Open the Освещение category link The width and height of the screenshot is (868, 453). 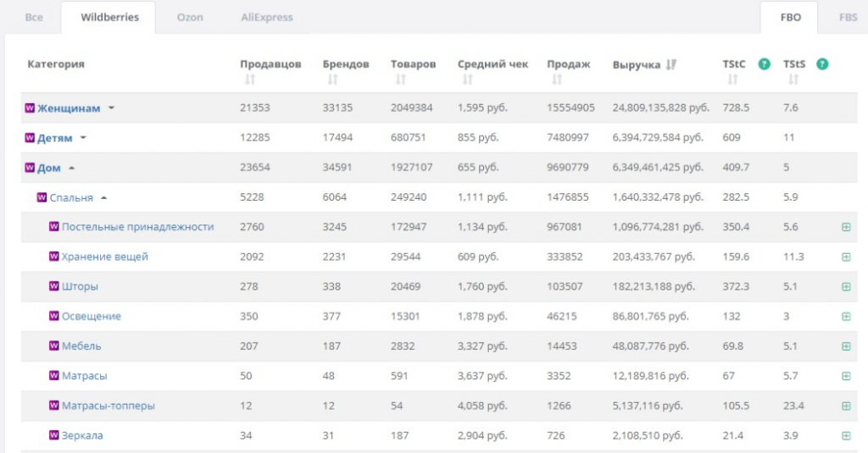pos(91,316)
